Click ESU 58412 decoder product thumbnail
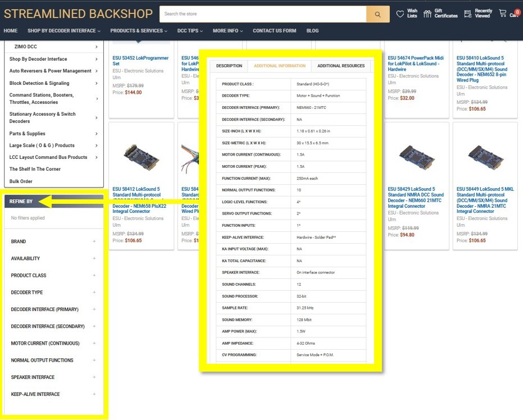This screenshot has width=523, height=420. [141, 156]
